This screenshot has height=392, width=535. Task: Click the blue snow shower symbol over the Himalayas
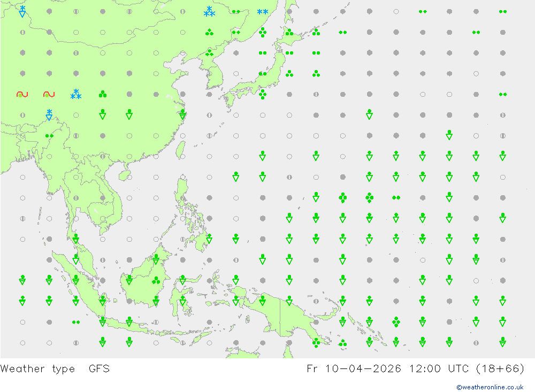pos(49,115)
